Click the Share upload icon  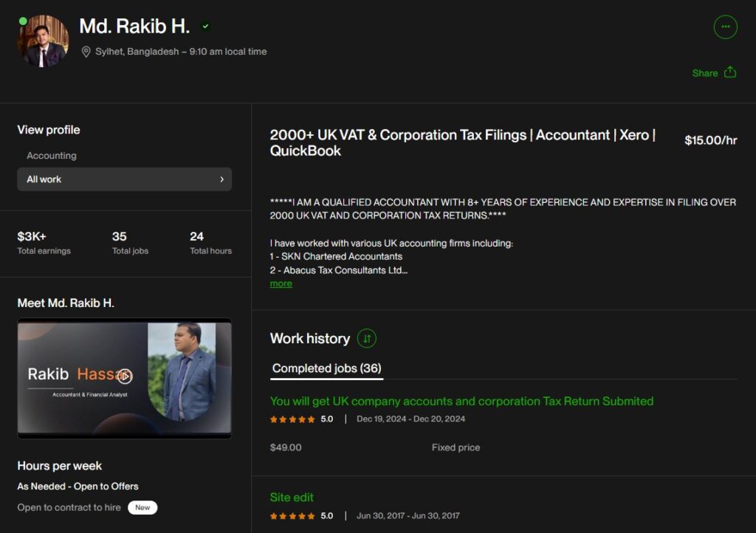(x=730, y=72)
